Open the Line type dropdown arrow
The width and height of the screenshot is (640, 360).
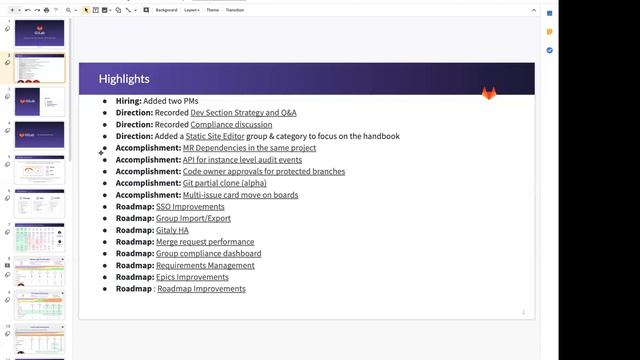tap(135, 10)
